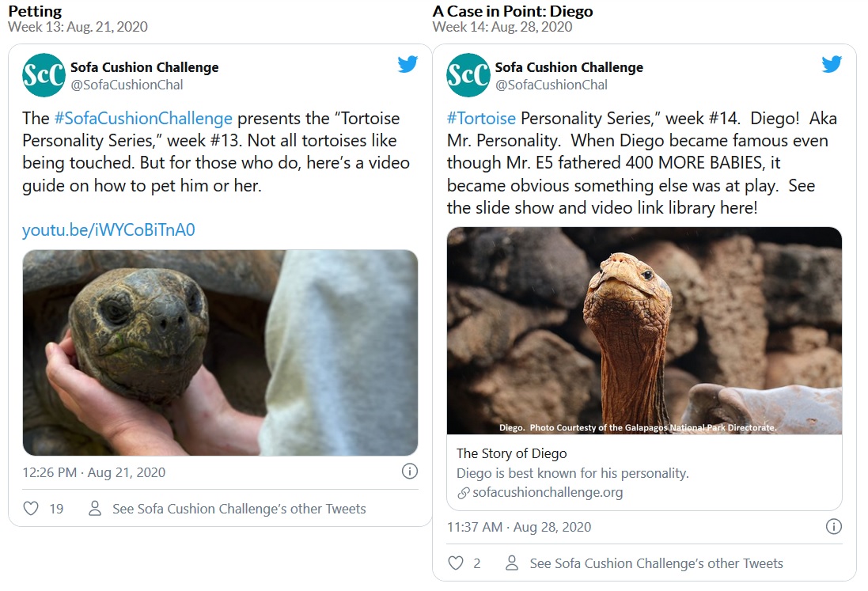This screenshot has height=591, width=868.
Task: Open the info icon on the Aug. 28 tweet
Action: (833, 526)
